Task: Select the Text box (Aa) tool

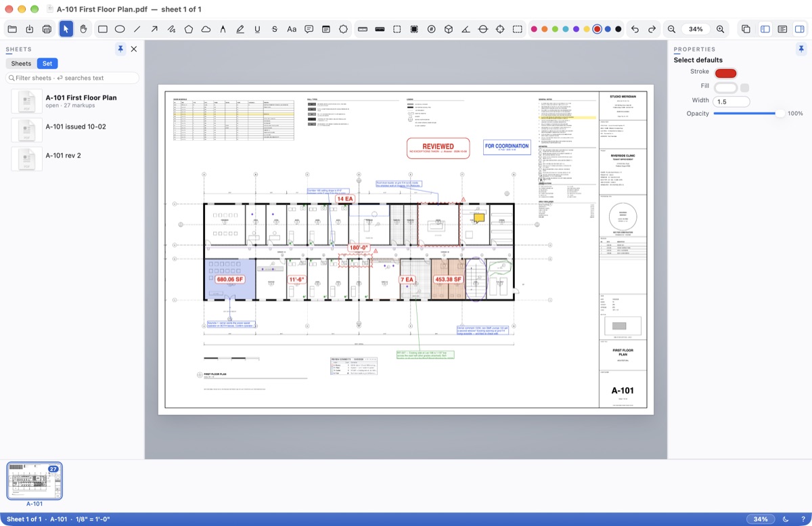Action: click(292, 29)
